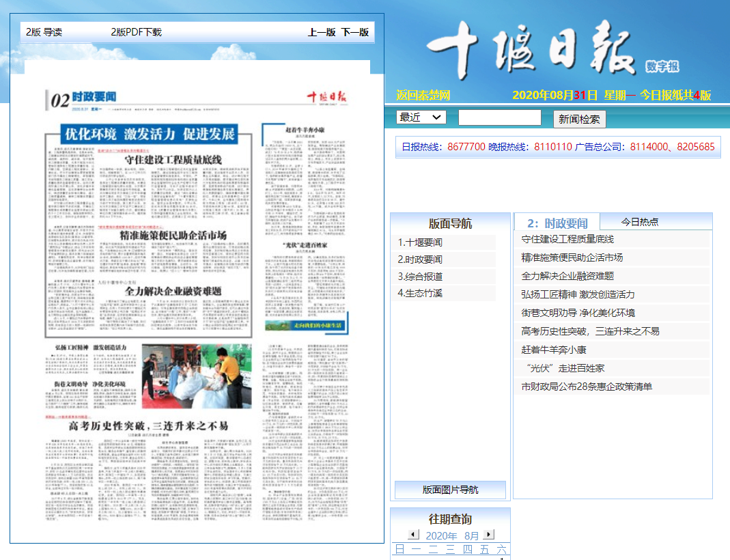Open article 弘扬工匠精神 激发创造活力 in list
The height and width of the screenshot is (560, 730).
pyautogui.click(x=578, y=294)
